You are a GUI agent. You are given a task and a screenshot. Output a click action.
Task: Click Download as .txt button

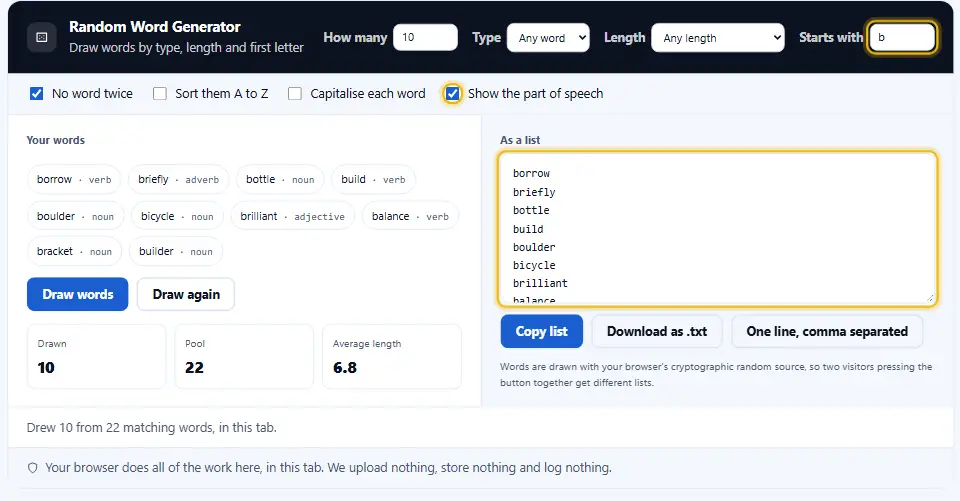pyautogui.click(x=657, y=331)
